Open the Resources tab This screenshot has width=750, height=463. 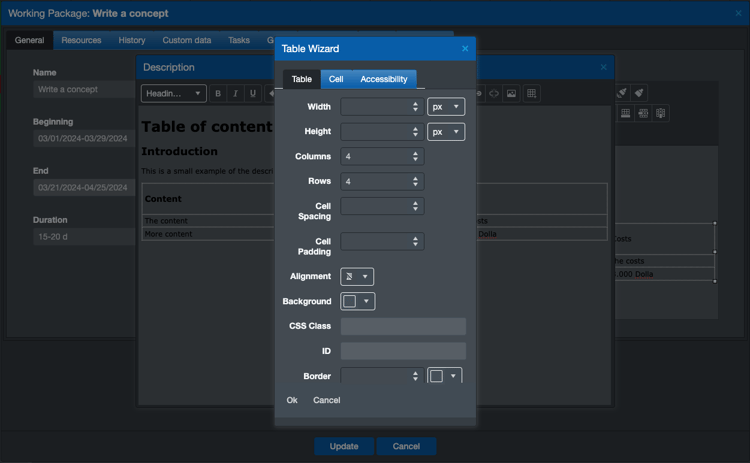click(x=81, y=40)
